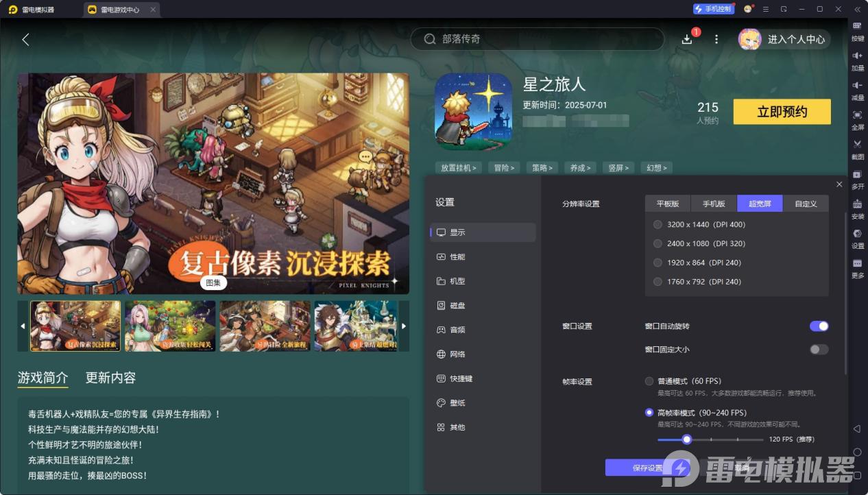
Task: Click the Android home circle button
Action: pos(857,452)
